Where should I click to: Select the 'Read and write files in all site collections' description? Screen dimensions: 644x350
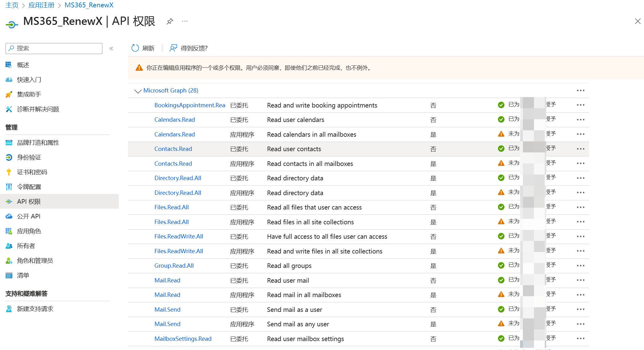click(x=325, y=251)
